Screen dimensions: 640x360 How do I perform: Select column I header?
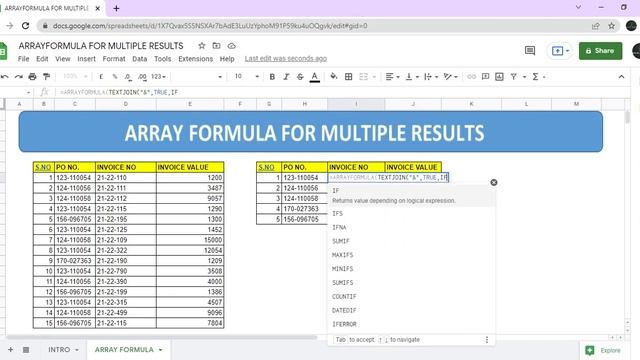356,104
